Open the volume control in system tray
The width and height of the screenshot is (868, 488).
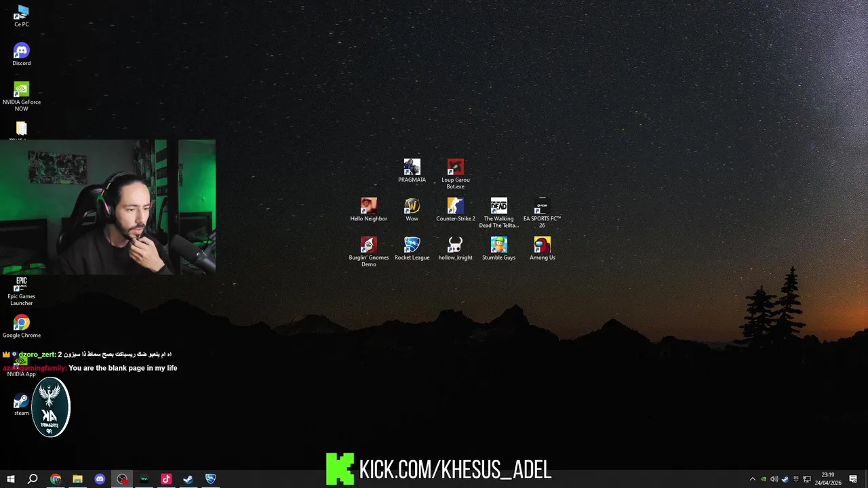774,479
